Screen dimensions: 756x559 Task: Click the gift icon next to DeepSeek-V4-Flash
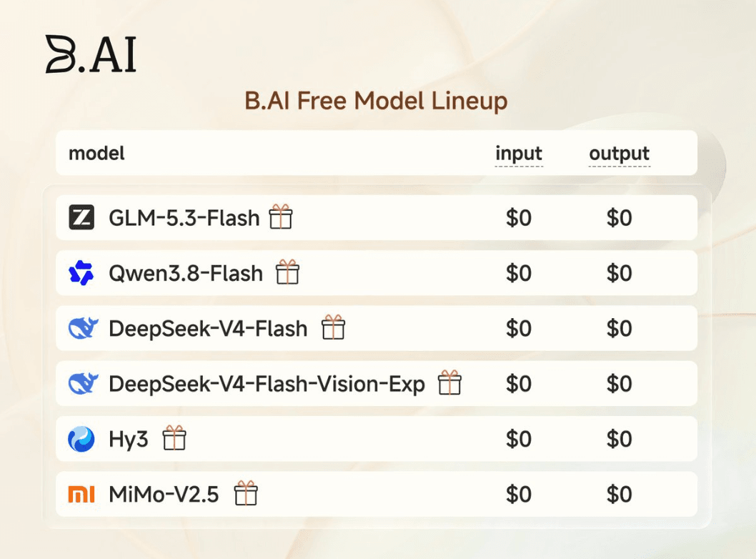click(x=333, y=327)
